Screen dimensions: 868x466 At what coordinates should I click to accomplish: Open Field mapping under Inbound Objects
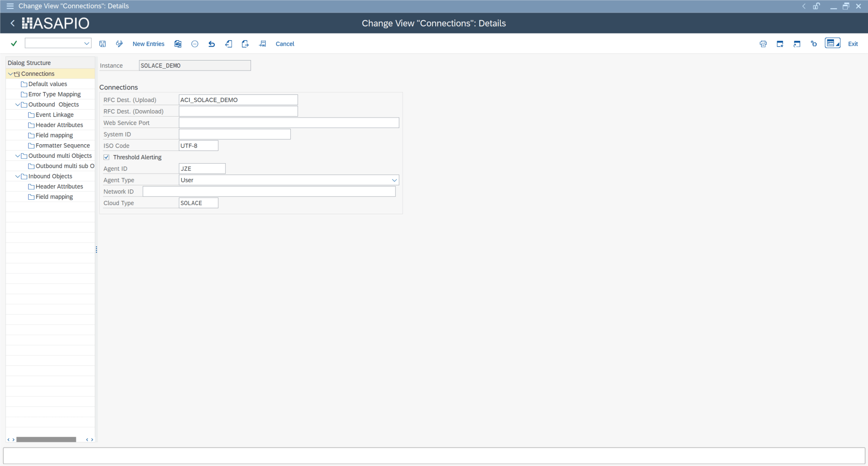coord(54,197)
